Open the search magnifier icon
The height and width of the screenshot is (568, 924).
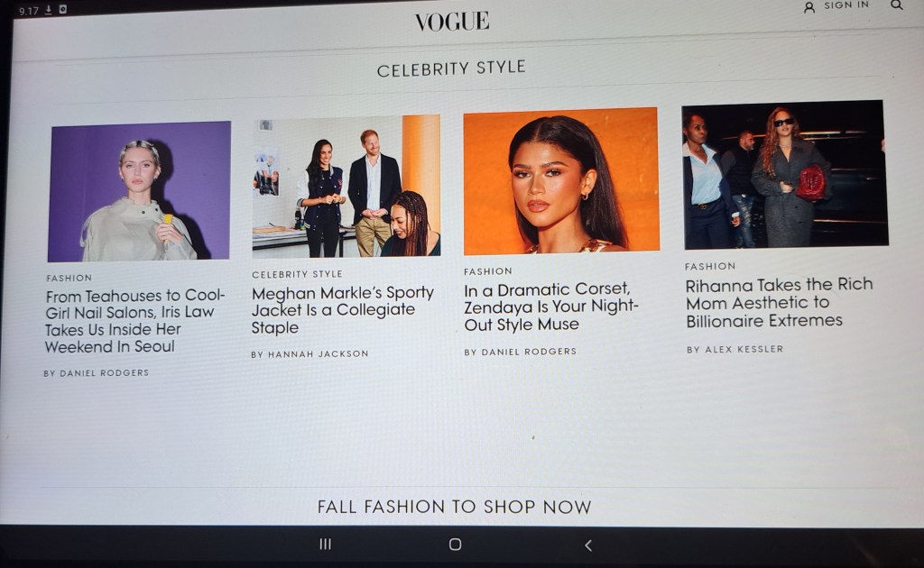pos(896,5)
